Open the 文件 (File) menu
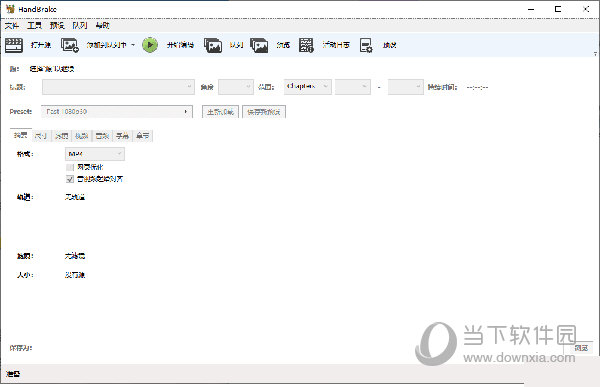The width and height of the screenshot is (600, 387). 12,25
